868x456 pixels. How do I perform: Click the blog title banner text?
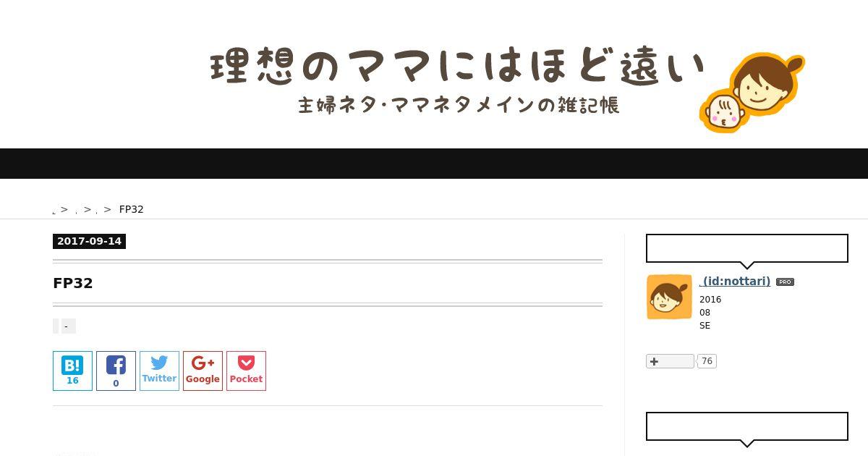click(x=458, y=67)
